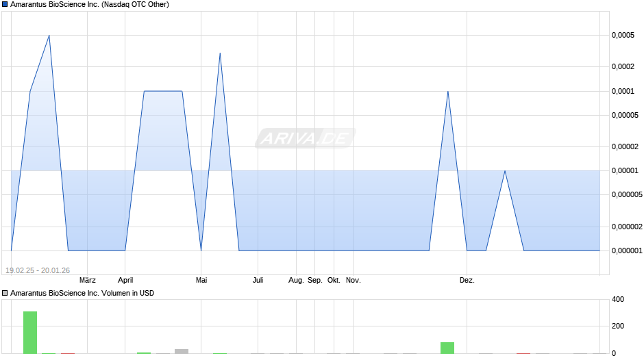Image resolution: width=644 pixels, height=360 pixels.
Task: Click the Aug. axis label
Action: pyautogui.click(x=296, y=281)
